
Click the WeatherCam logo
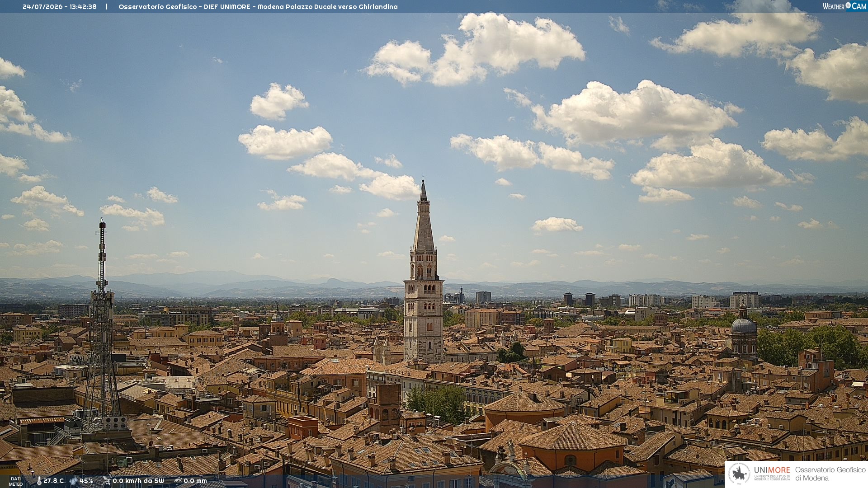click(844, 6)
